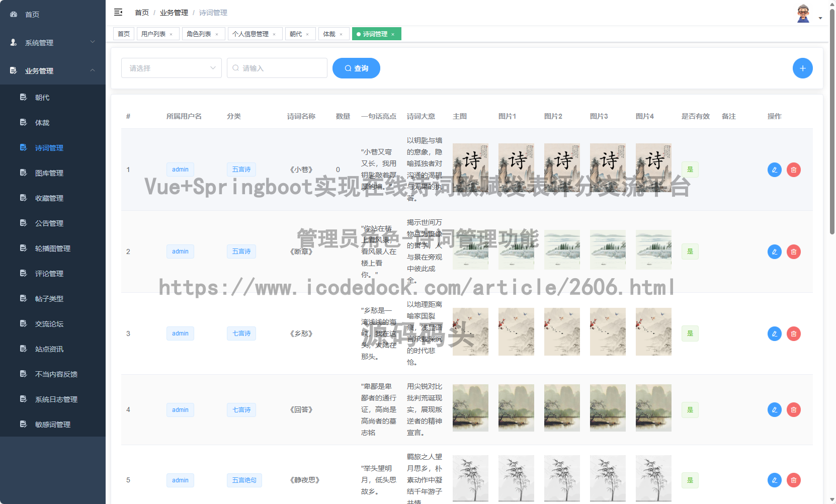Click the 是 badge in row 4
Screen dimensions: 836x504
click(690, 409)
